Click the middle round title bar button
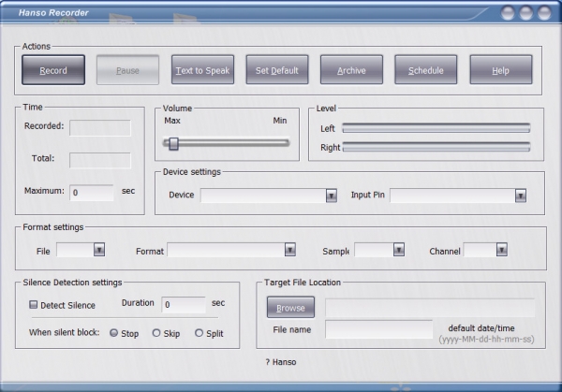The width and height of the screenshot is (562, 392). pos(525,13)
